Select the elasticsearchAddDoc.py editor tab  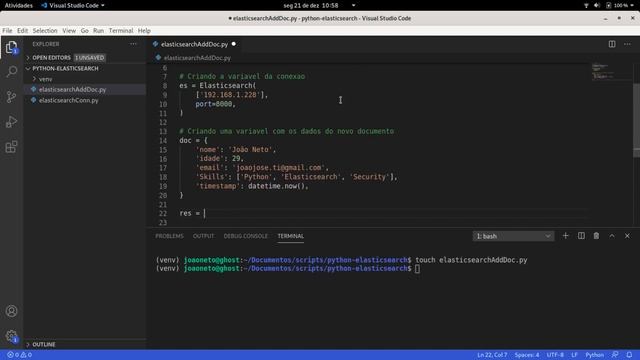click(x=194, y=44)
